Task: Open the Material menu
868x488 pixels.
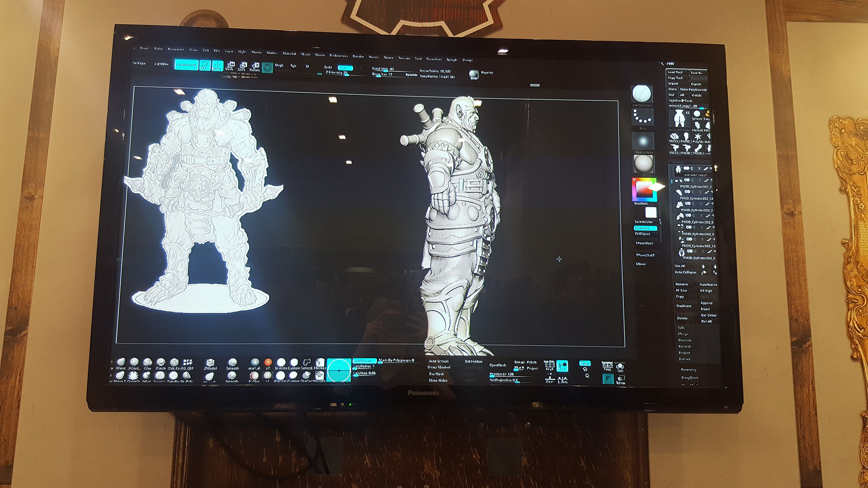Action: (x=289, y=53)
